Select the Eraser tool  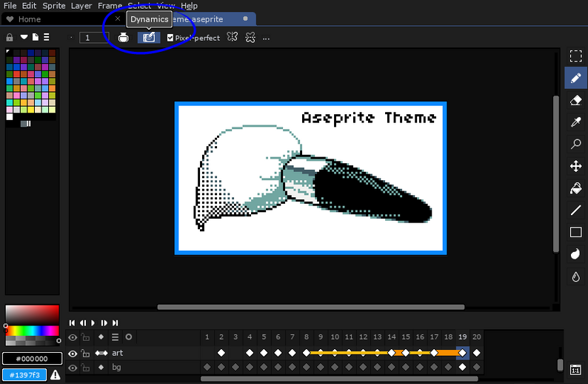coord(575,100)
